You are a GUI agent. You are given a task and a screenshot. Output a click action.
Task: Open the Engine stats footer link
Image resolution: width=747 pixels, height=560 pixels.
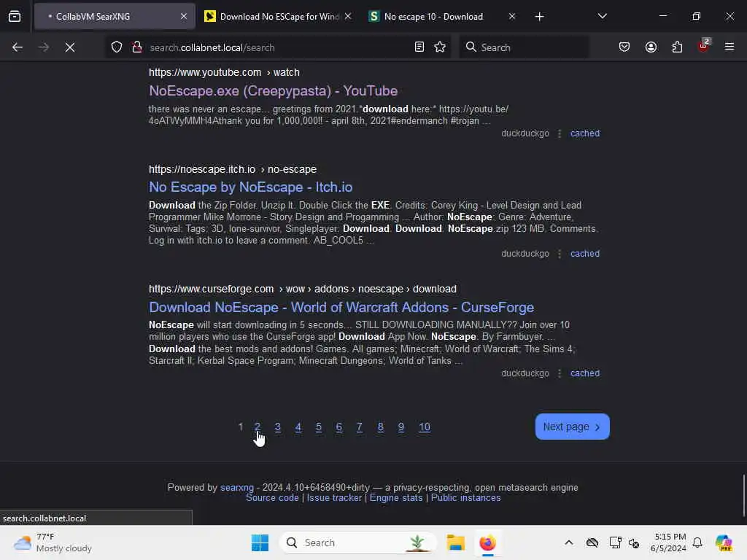[396, 498]
